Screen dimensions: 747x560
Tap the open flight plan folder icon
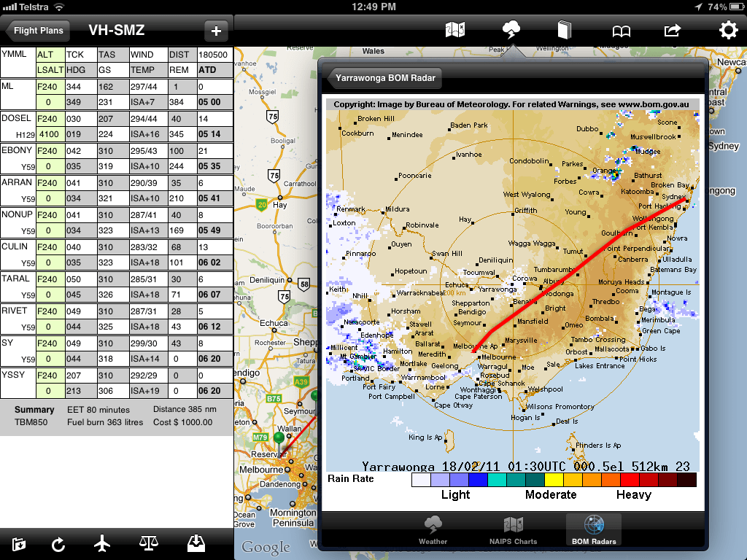pos(18,543)
